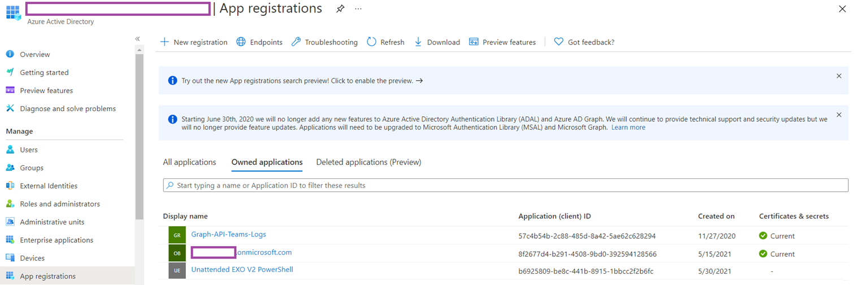The width and height of the screenshot is (868, 285).
Task: Click the GR application avatar icon
Action: [x=177, y=235]
